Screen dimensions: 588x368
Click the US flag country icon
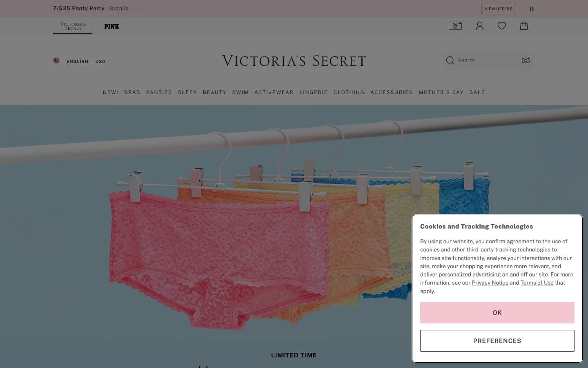[56, 61]
